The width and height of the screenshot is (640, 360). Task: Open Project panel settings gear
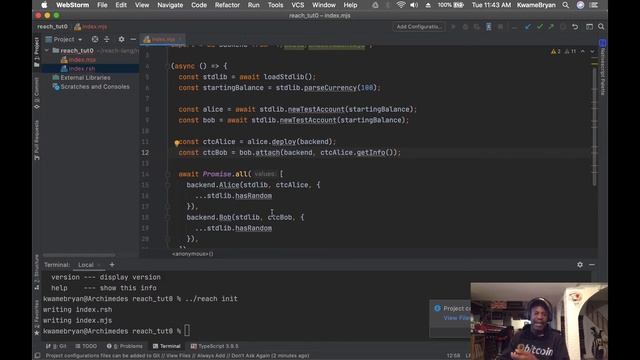(x=121, y=39)
